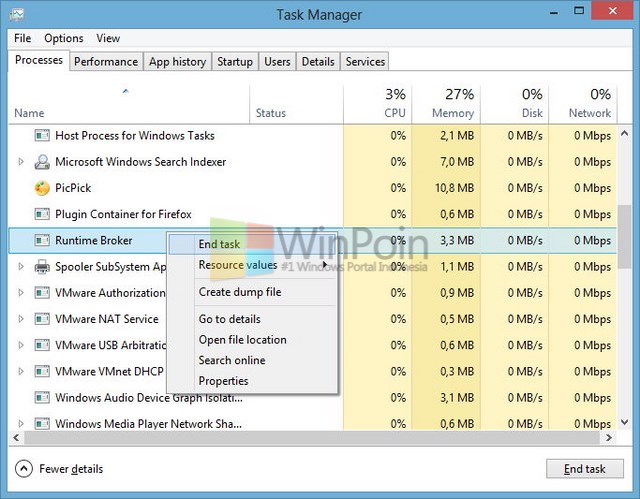Maximize the Task Manager window

[579, 11]
